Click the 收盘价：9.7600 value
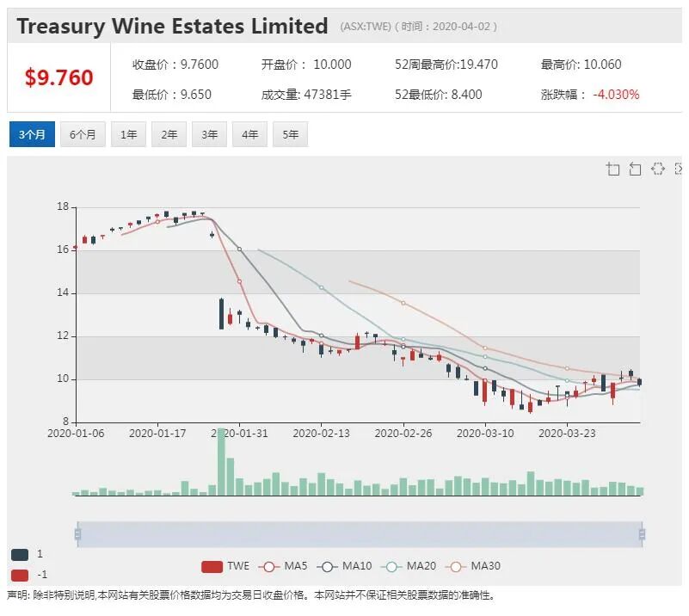Viewport: 689px width, 616px height. 175,65
